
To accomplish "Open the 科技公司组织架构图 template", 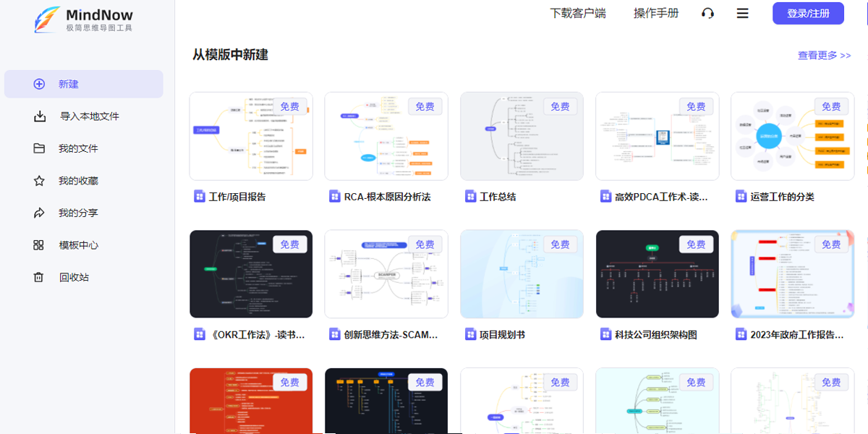I will [657, 274].
